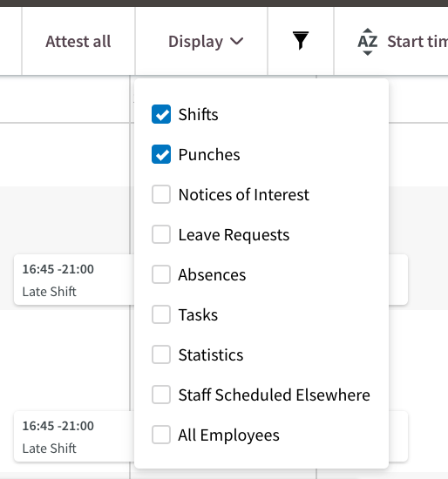Tick the All Employees checkbox
Viewport: 448px width, 479px height.
[x=161, y=435]
